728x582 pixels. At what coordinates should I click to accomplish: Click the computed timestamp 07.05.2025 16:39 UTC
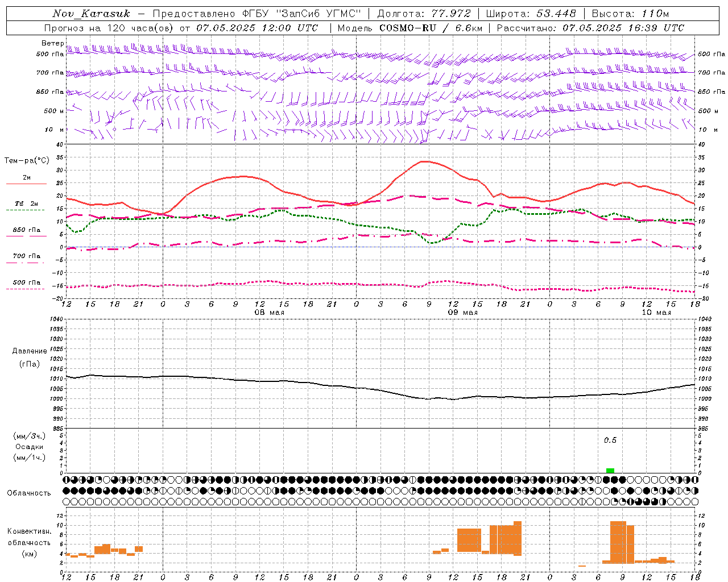click(x=623, y=28)
